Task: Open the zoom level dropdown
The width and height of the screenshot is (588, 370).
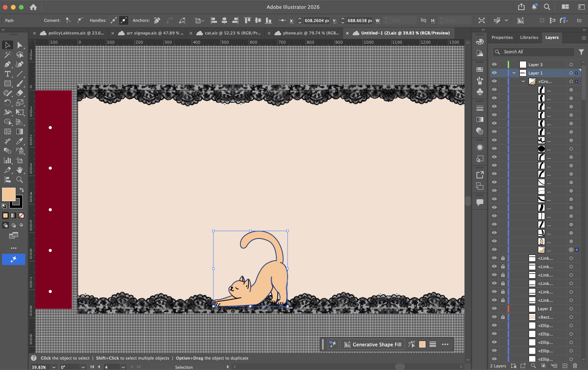Action: (54, 367)
